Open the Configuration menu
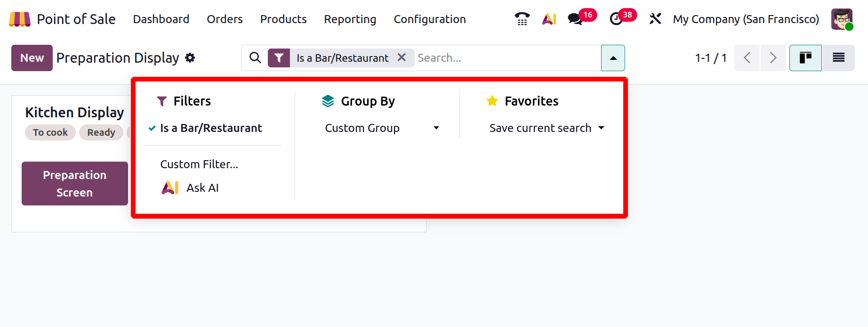 pyautogui.click(x=429, y=19)
